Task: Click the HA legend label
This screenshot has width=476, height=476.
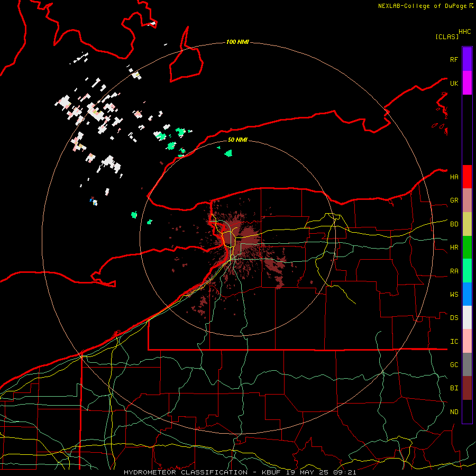Action: tap(454, 177)
